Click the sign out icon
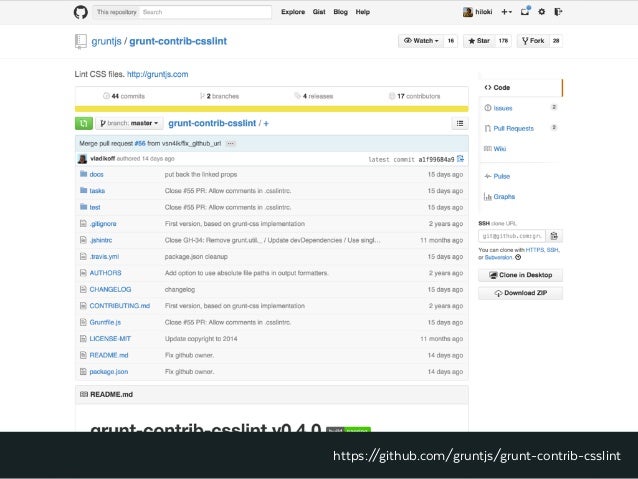Screen dimensions: 638x479 coord(558,12)
